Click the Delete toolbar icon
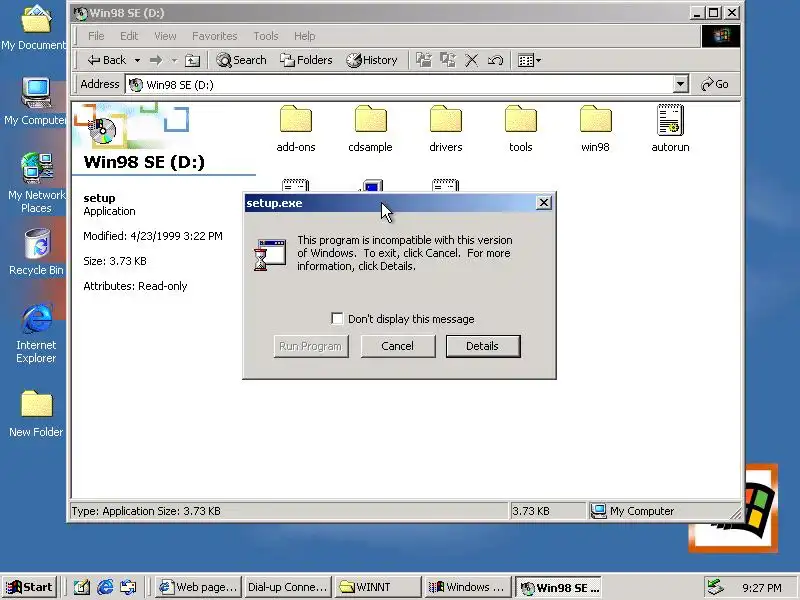 tap(471, 60)
